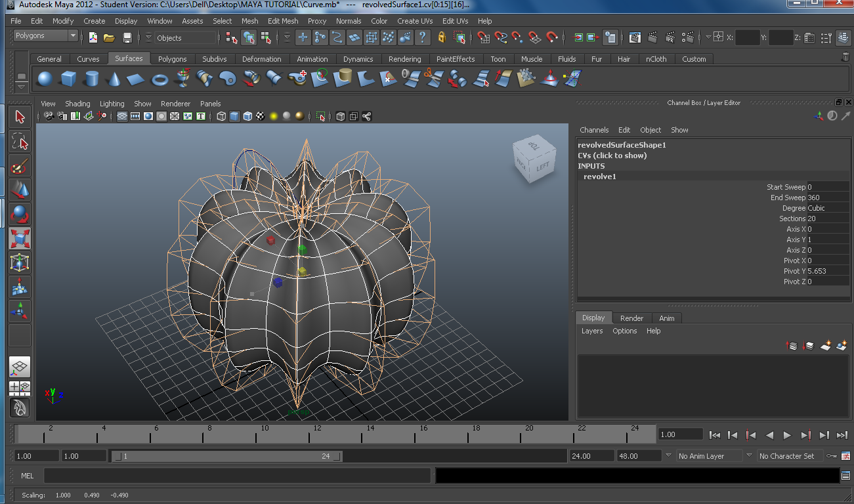Viewport: 854px width, 504px height.
Task: Click the Loft shelf icon
Action: point(205,79)
